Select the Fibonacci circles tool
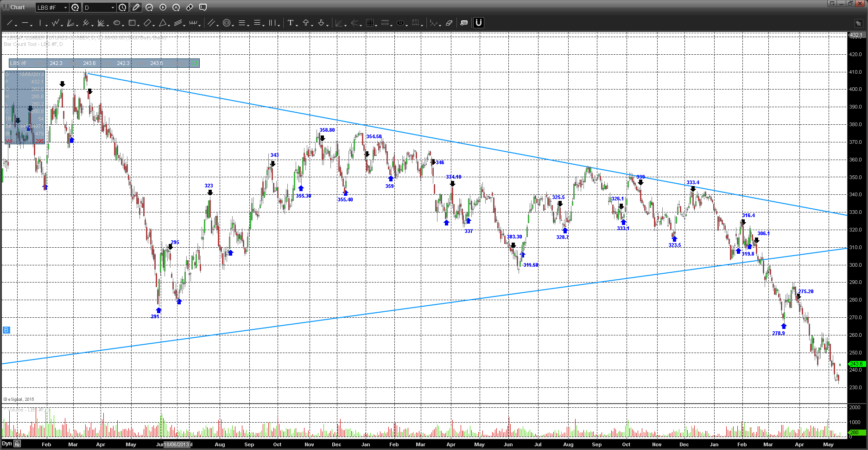The height and width of the screenshot is (450, 868). pyautogui.click(x=227, y=23)
